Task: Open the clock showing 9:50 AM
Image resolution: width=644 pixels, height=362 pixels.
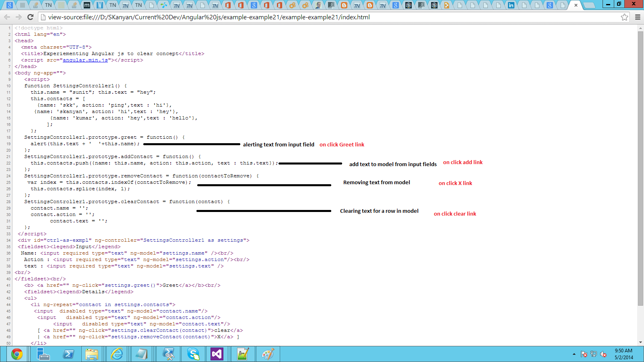Action: [x=624, y=354]
